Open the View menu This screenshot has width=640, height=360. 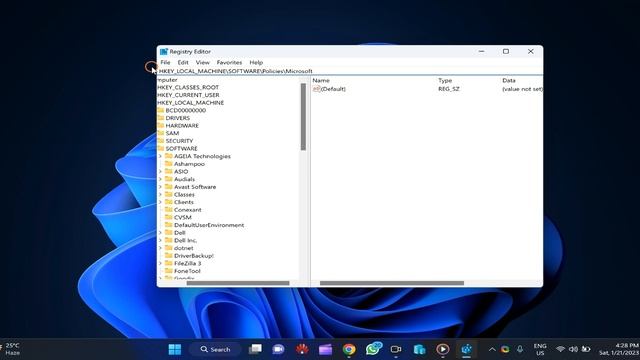pos(202,62)
